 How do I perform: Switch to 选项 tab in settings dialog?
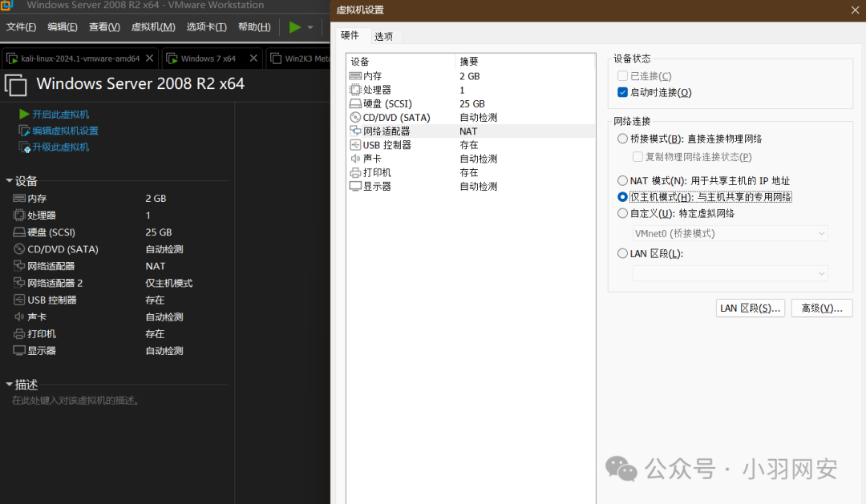point(384,36)
